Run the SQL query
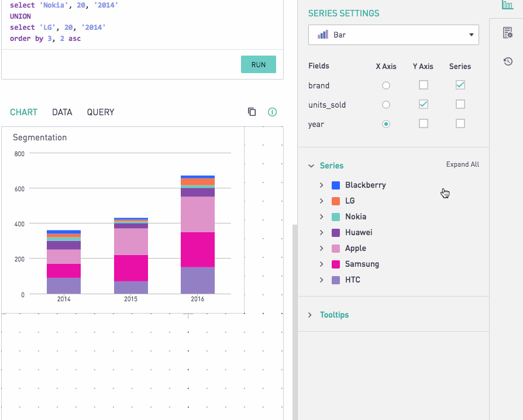This screenshot has width=523, height=420. 259,64
